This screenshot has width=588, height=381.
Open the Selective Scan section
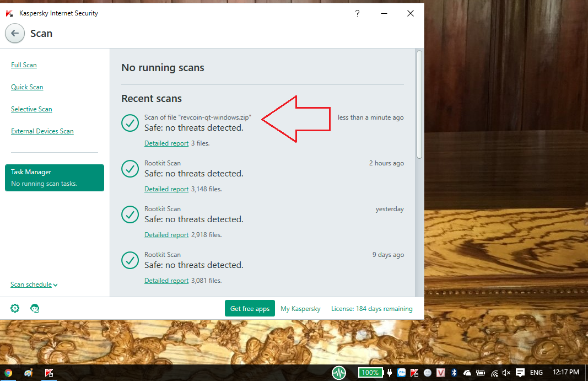(31, 109)
